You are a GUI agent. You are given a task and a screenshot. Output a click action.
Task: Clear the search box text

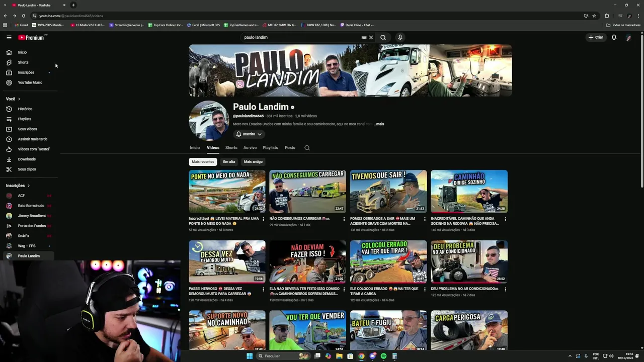coord(371,37)
